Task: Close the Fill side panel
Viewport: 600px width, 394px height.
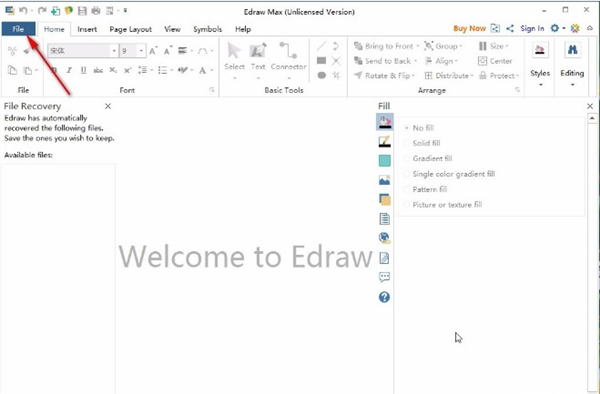Action: 590,106
